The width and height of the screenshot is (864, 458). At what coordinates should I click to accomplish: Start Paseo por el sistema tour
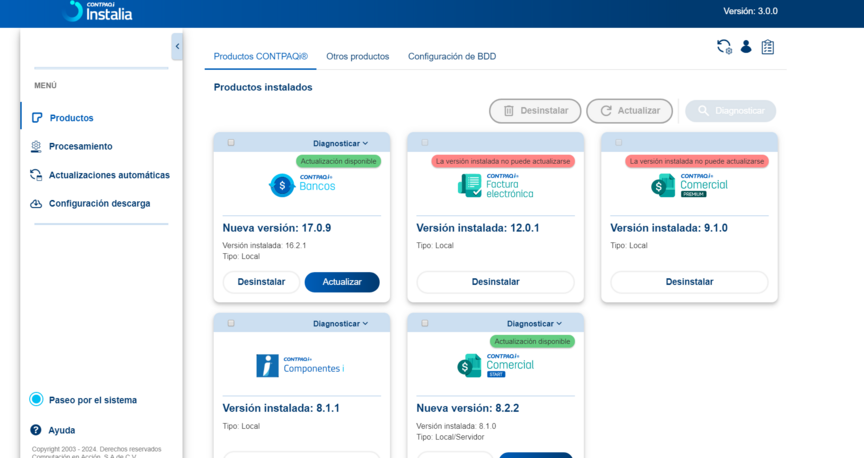pos(92,400)
